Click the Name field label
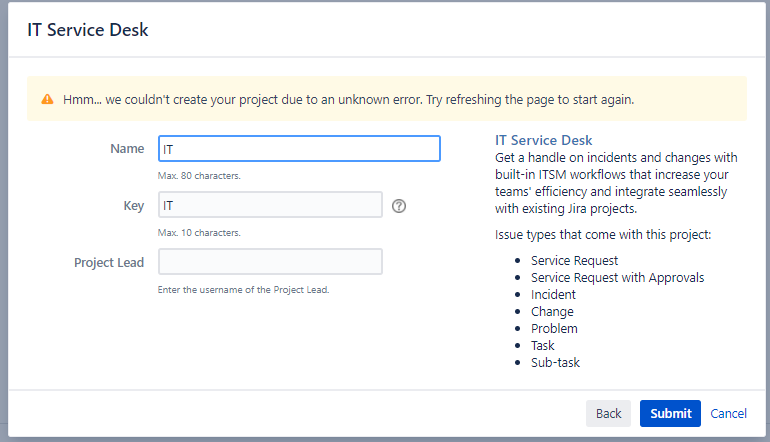770x442 pixels. 127,149
